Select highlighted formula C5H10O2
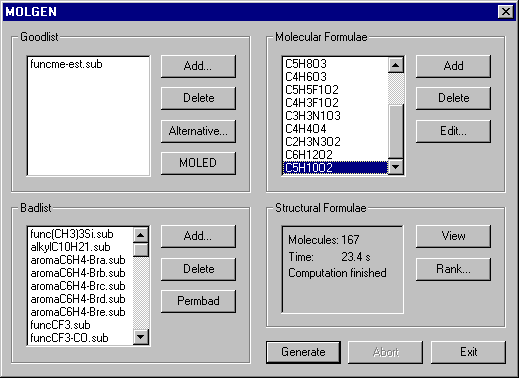Screen dimensions: 519x378 click(335, 168)
